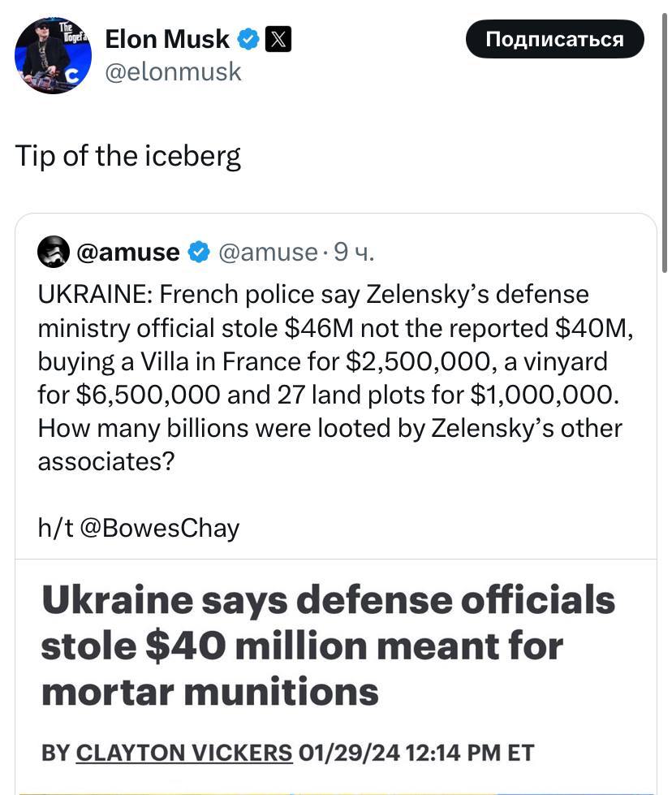Click the 'Tip of the iceberg' tweet text
The width and height of the screenshot is (672, 795).
(x=128, y=156)
